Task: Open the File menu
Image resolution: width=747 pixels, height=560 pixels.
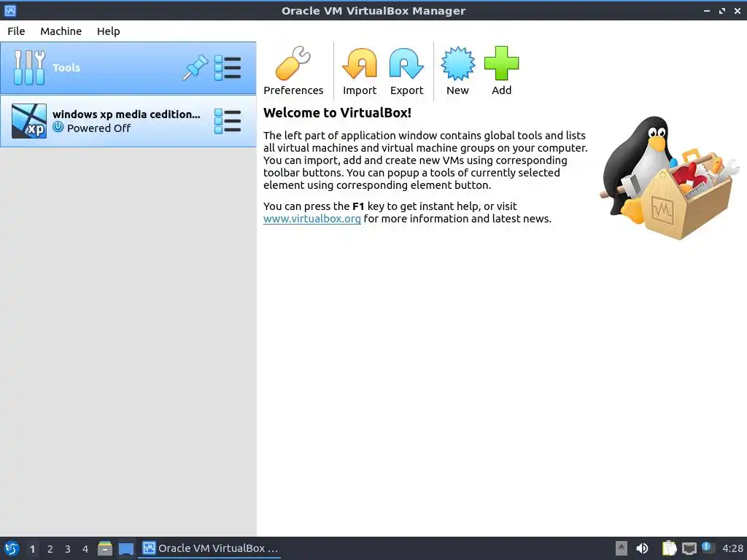Action: tap(16, 31)
